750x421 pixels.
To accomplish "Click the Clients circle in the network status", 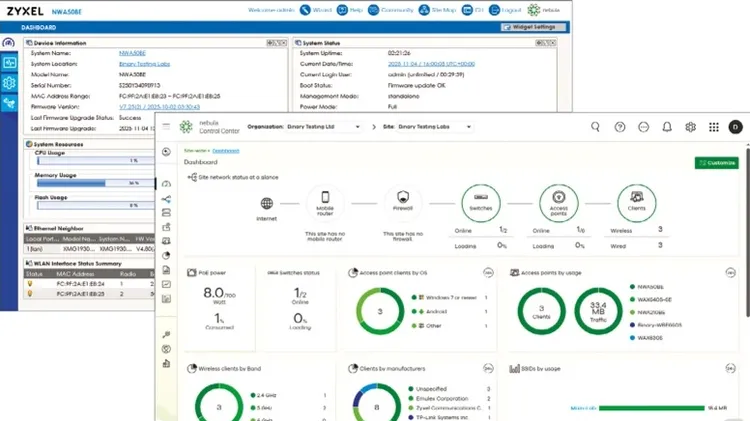I will coord(636,203).
